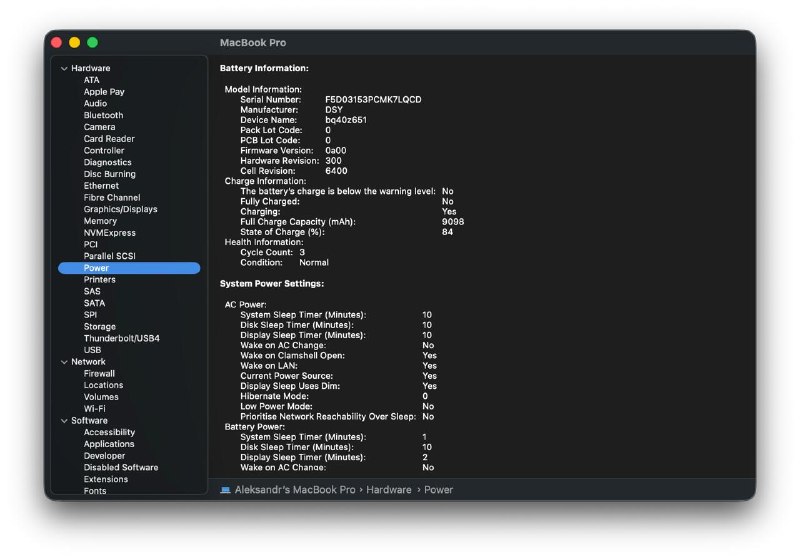The height and width of the screenshot is (559, 800).
Task: Open the Storage hardware entry
Action: (x=100, y=327)
